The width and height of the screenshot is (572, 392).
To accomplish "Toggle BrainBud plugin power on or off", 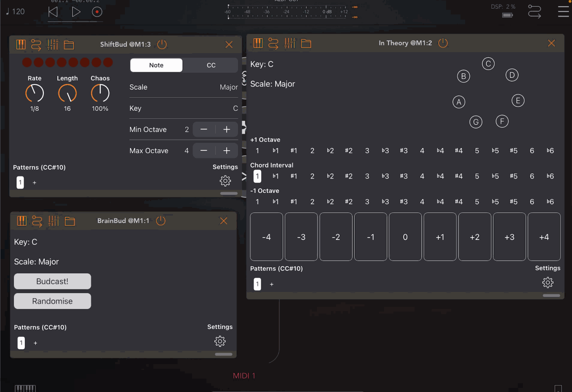I will 160,220.
